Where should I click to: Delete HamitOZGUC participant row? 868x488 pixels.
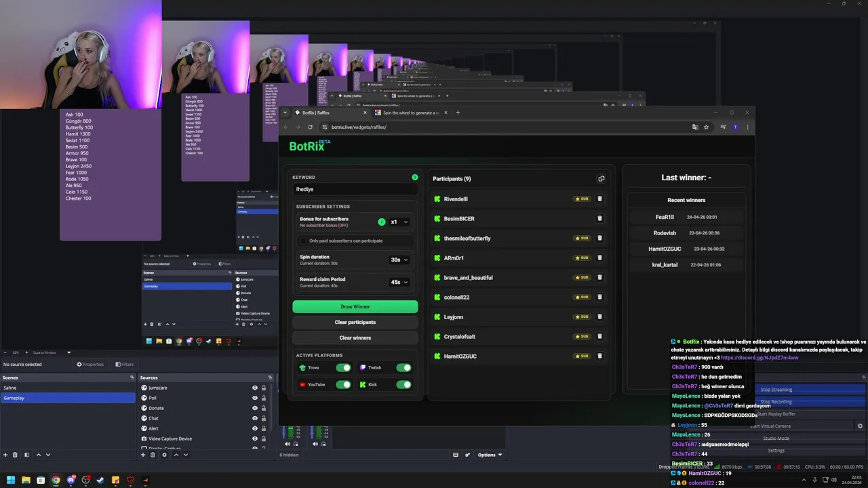(x=599, y=356)
